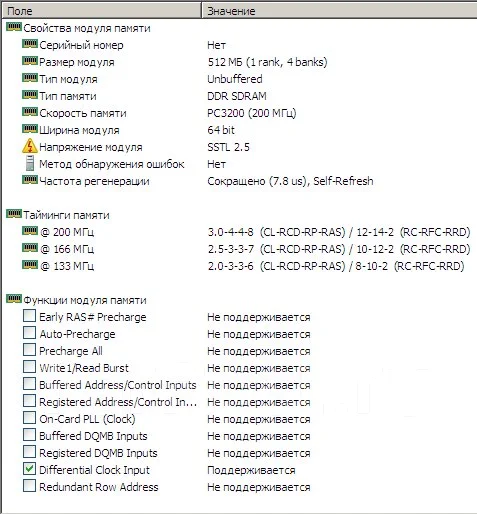Image resolution: width=477 pixels, height=514 pixels.
Task: Toggle Auto-Precharge checkbox
Action: 29,333
